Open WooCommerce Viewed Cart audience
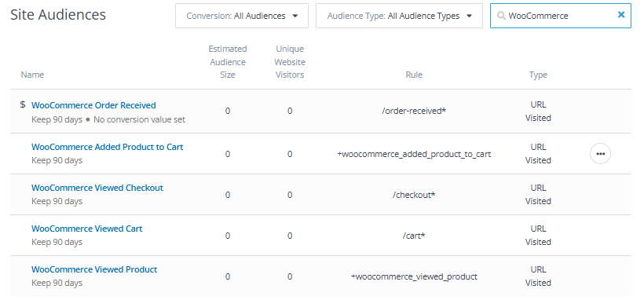This screenshot has width=644, height=300. tap(86, 229)
